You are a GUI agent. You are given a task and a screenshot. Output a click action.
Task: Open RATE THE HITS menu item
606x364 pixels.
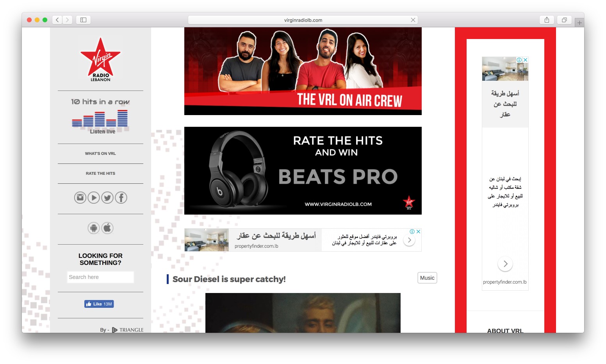[100, 174]
